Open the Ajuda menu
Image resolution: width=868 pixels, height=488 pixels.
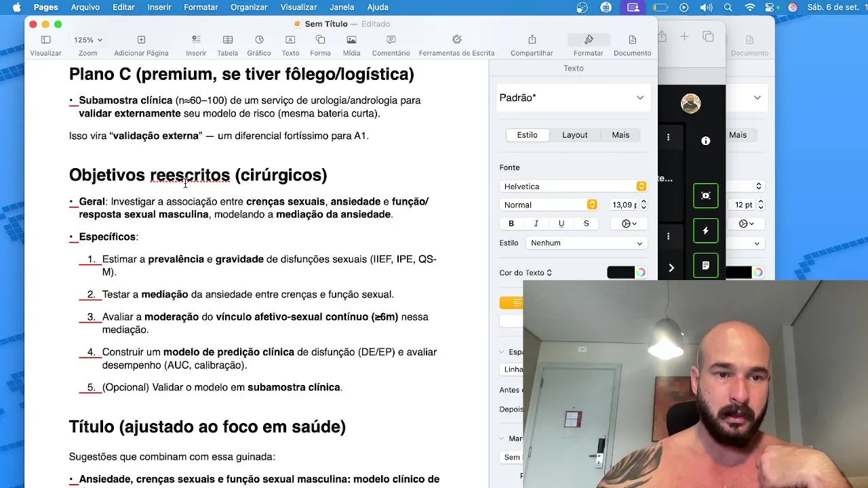[378, 7]
